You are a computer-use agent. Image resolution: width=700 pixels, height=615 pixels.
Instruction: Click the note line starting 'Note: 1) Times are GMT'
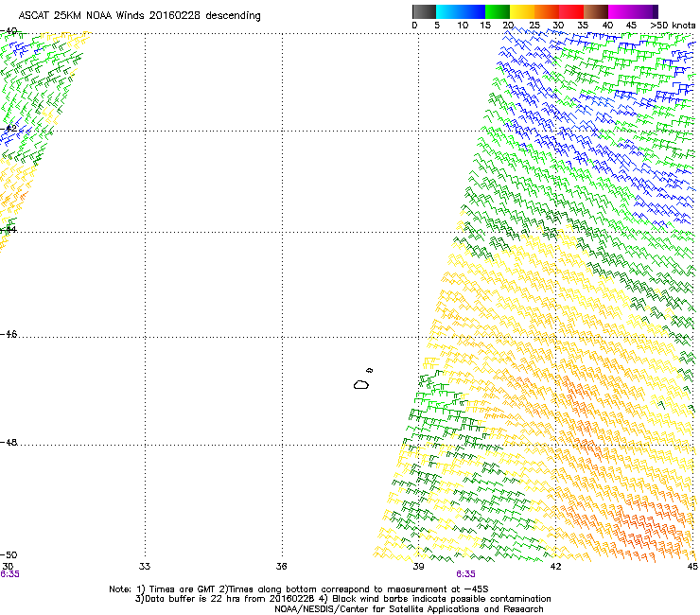299,589
